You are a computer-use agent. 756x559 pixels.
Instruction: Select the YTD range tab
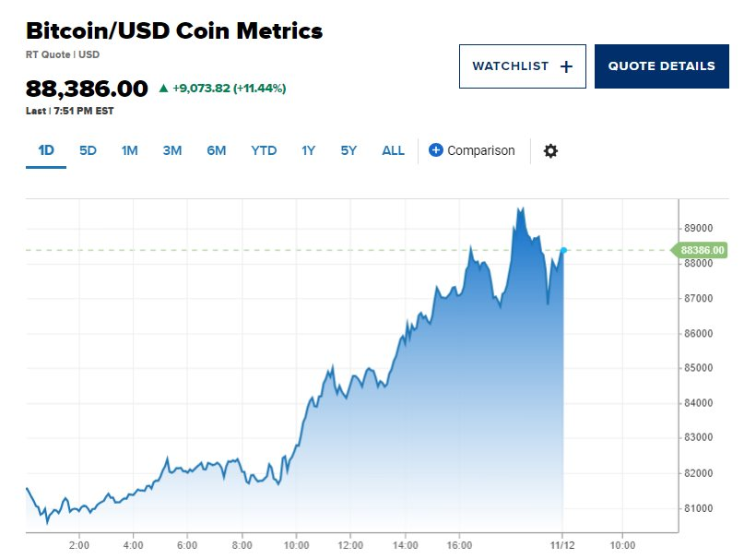click(264, 150)
